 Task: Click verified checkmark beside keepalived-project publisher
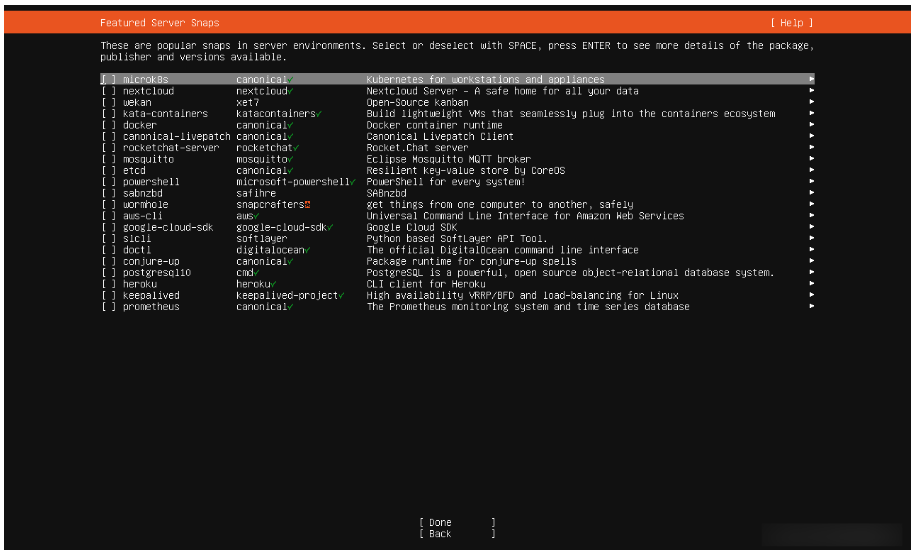coord(341,296)
